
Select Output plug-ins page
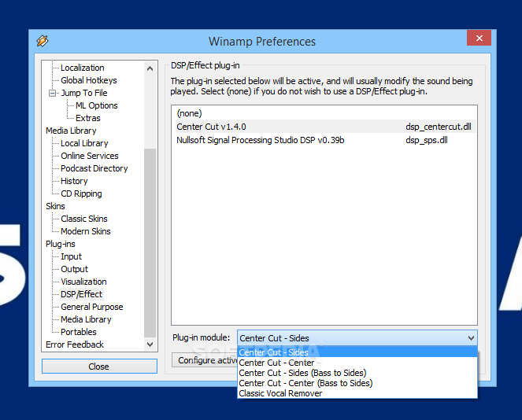74,269
